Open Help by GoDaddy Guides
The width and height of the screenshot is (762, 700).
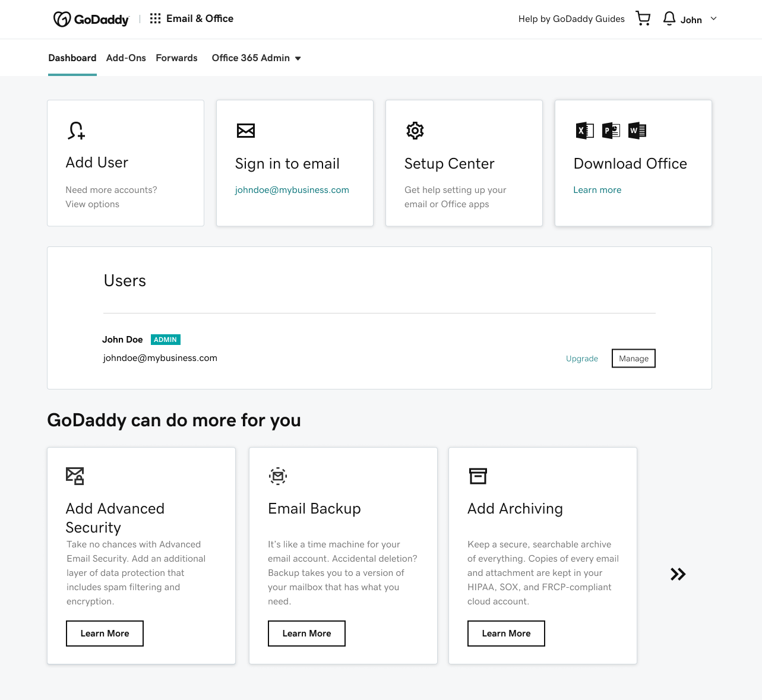(x=571, y=19)
